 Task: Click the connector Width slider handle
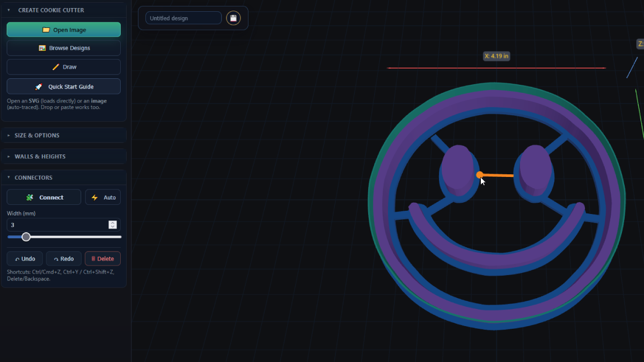pos(26,237)
